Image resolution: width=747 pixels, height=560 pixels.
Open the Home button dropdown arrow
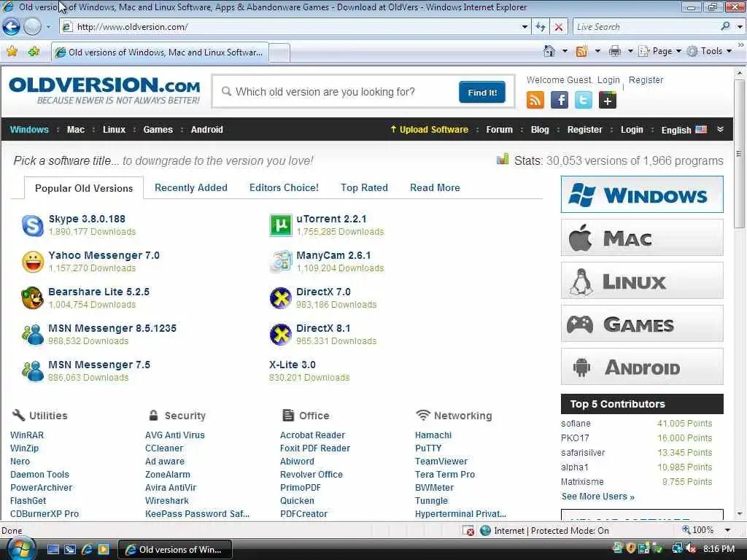click(565, 51)
